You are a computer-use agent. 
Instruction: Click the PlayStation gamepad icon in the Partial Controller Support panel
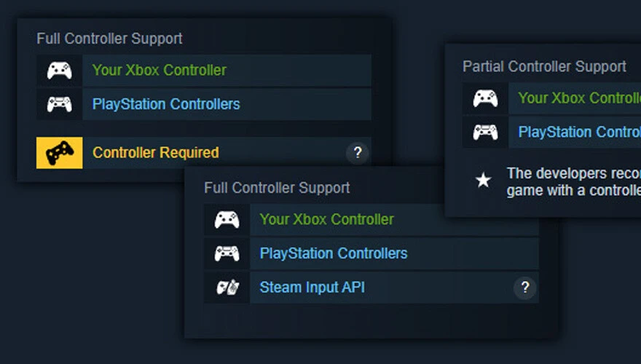pyautogui.click(x=485, y=132)
